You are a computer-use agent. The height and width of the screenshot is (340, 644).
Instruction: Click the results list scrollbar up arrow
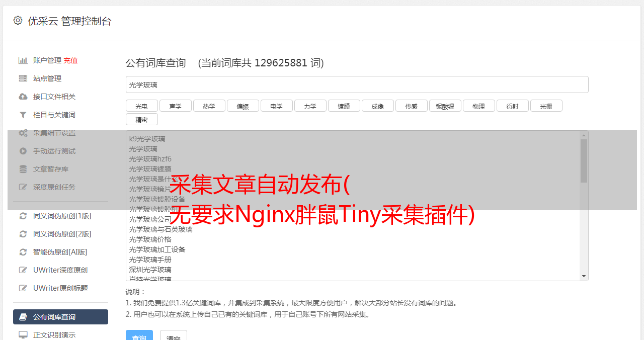[x=584, y=135]
